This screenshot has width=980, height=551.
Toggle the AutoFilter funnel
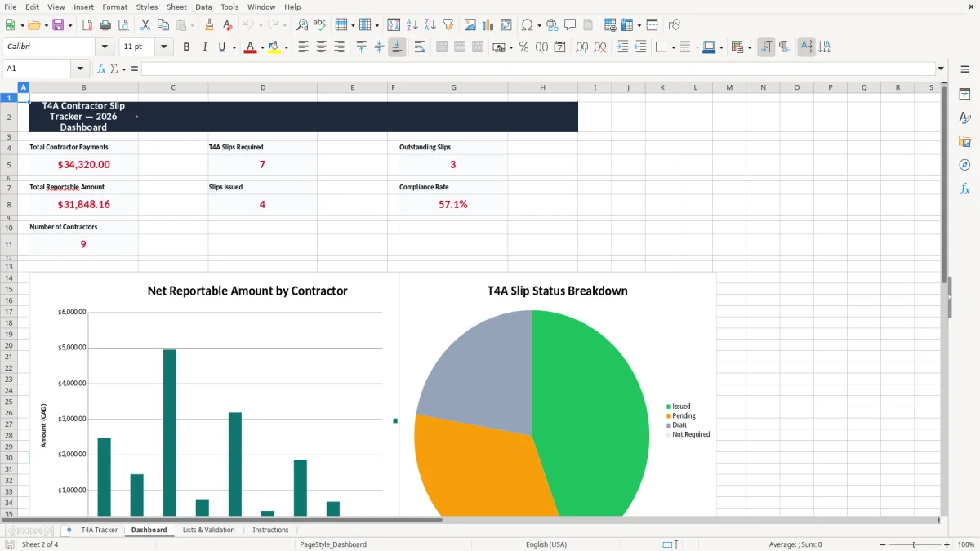448,25
